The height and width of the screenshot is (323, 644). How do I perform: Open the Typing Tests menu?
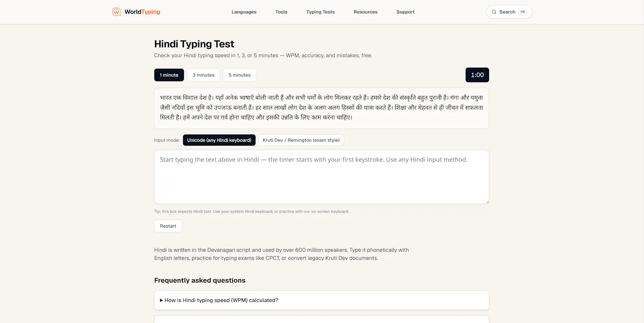pyautogui.click(x=320, y=12)
